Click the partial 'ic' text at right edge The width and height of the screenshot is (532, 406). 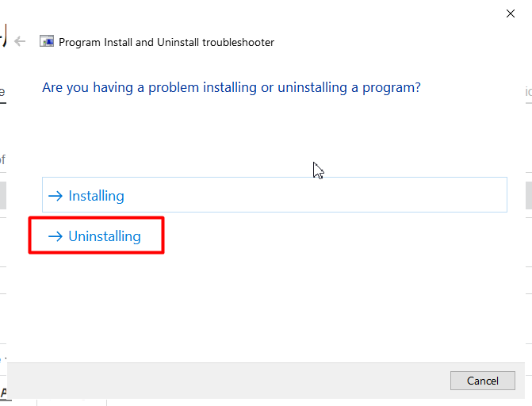coord(528,93)
